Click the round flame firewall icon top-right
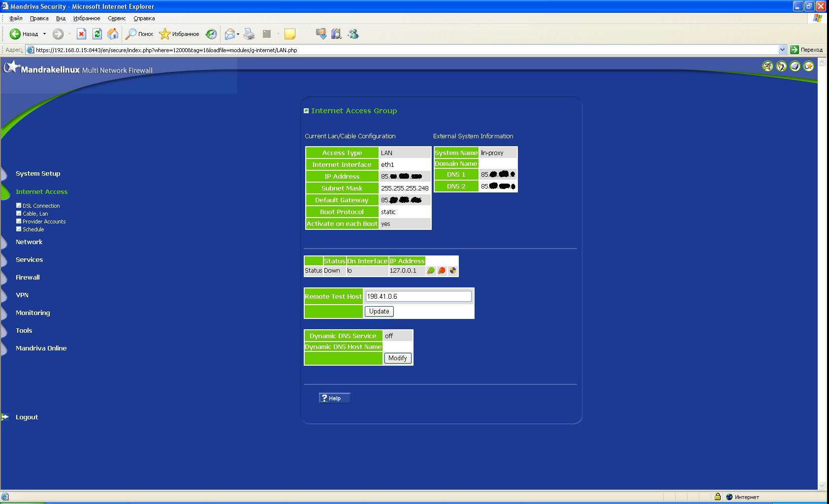 tap(781, 66)
